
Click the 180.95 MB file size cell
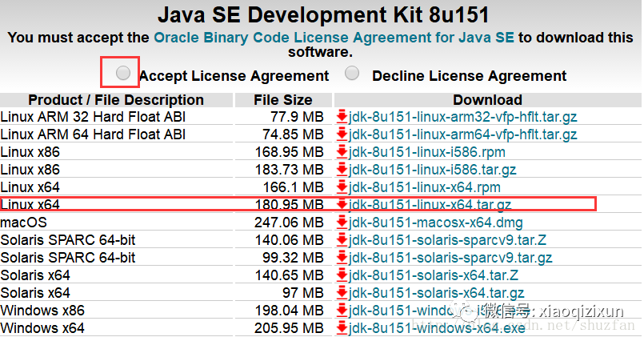pos(290,205)
